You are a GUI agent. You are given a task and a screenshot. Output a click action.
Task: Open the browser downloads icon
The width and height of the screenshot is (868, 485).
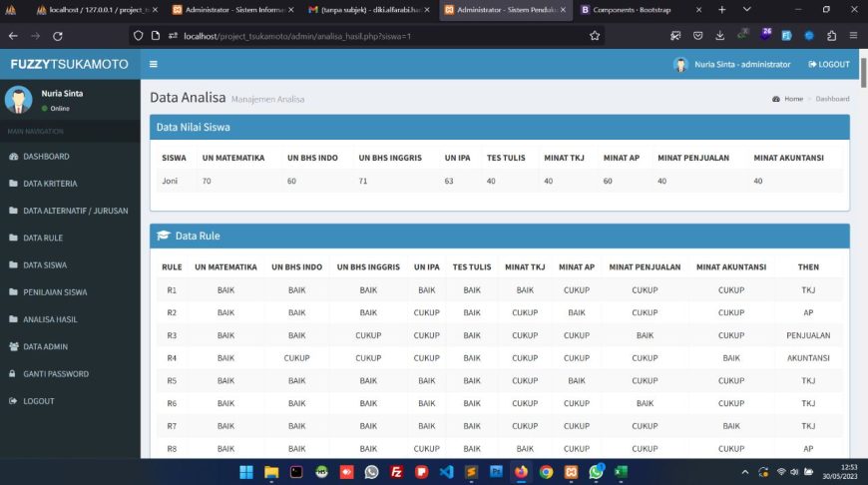coord(719,36)
